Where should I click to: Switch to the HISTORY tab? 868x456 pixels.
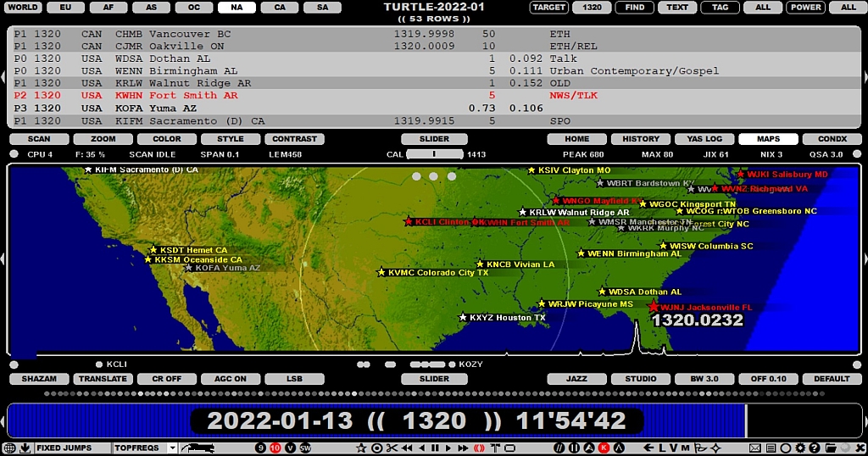[641, 139]
